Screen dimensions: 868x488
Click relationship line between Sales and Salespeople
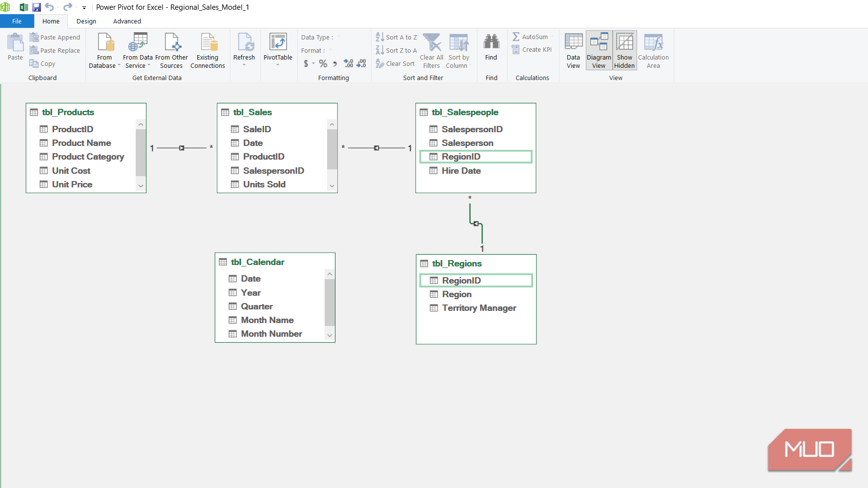point(376,148)
